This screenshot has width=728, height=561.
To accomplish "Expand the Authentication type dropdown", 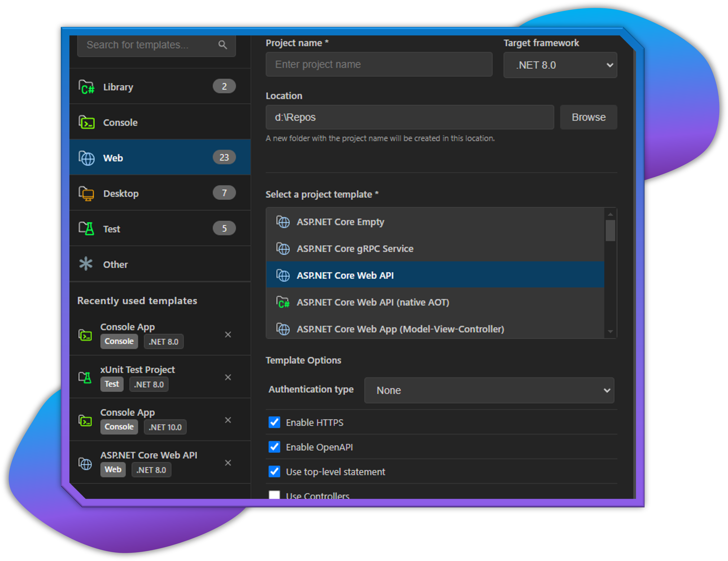I will coord(489,391).
